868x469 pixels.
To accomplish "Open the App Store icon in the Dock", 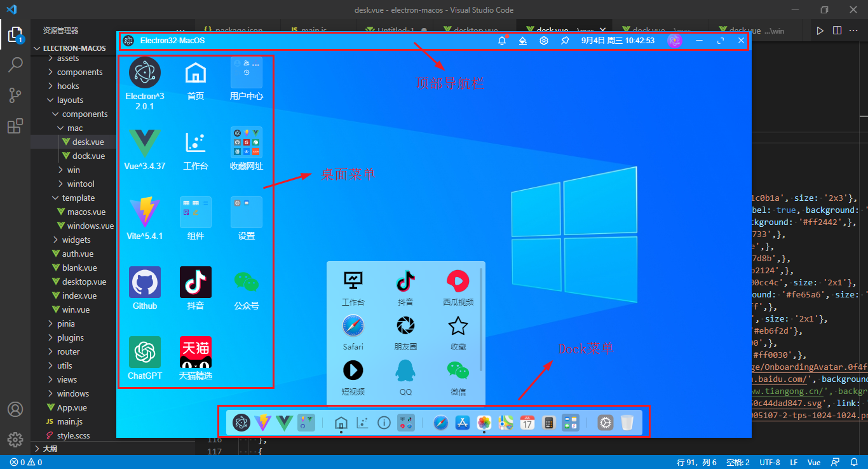I will (x=463, y=423).
